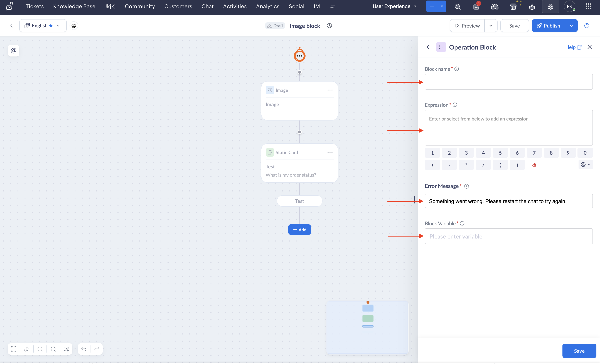This screenshot has height=364, width=600.
Task: Click the version history icon beside Image block
Action: pos(329,26)
